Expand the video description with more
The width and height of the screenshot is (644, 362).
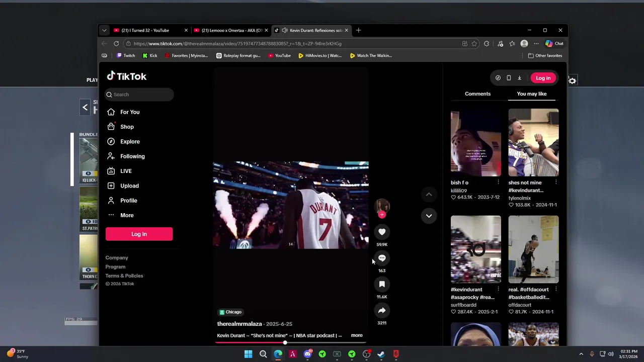(357, 335)
